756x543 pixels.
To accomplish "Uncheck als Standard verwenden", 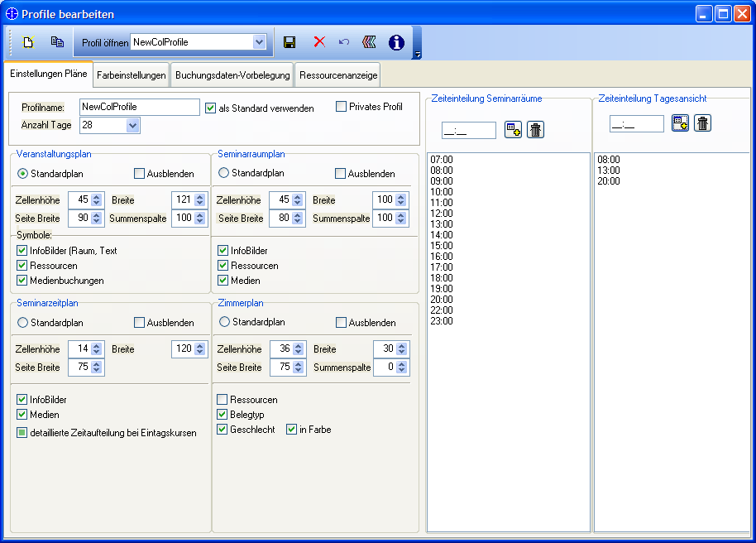I will 210,108.
